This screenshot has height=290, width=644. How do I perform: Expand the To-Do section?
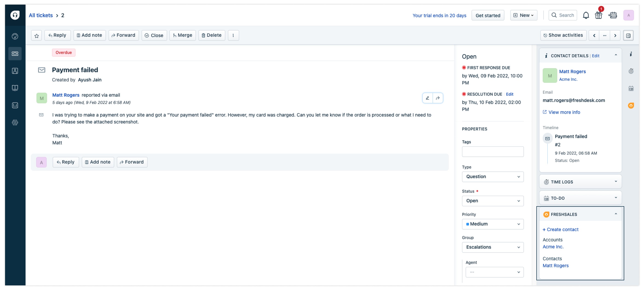tap(616, 198)
